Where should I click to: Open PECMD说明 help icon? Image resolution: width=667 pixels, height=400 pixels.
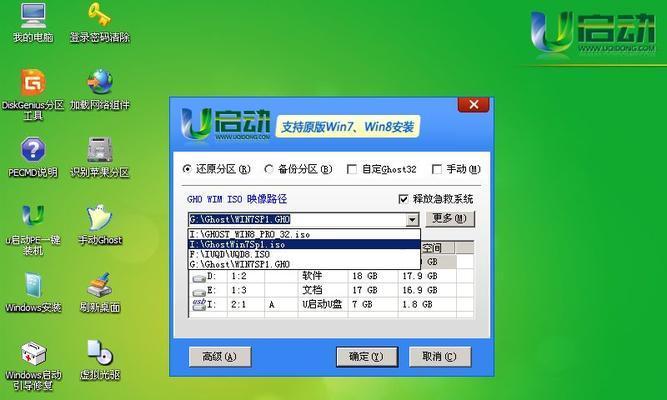click(x=33, y=157)
